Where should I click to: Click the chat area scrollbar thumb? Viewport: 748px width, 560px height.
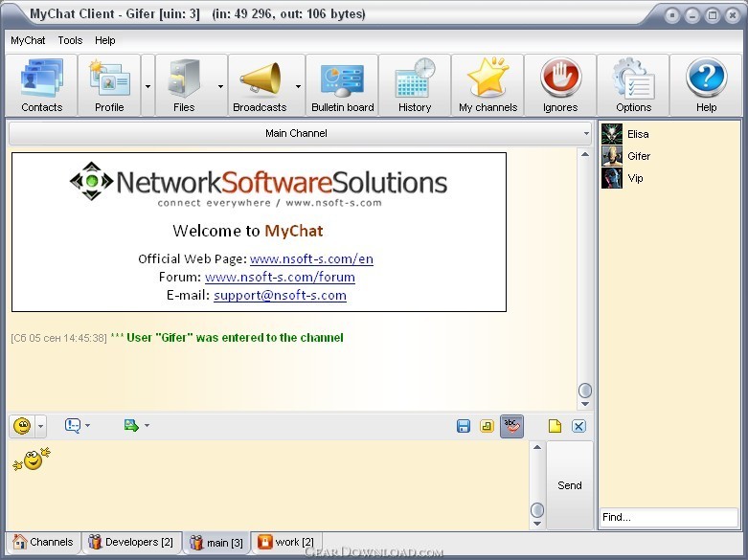click(x=585, y=391)
